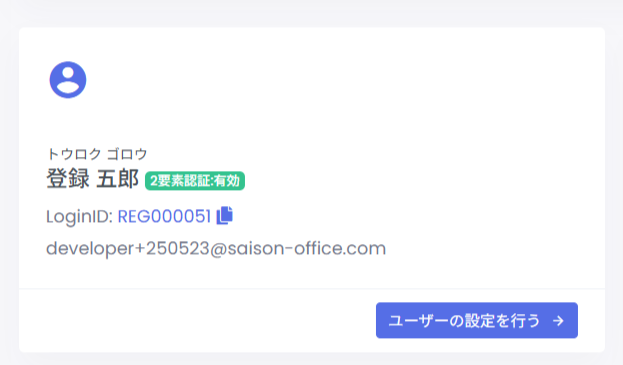Open the REG000051 login ID link

pyautogui.click(x=164, y=216)
